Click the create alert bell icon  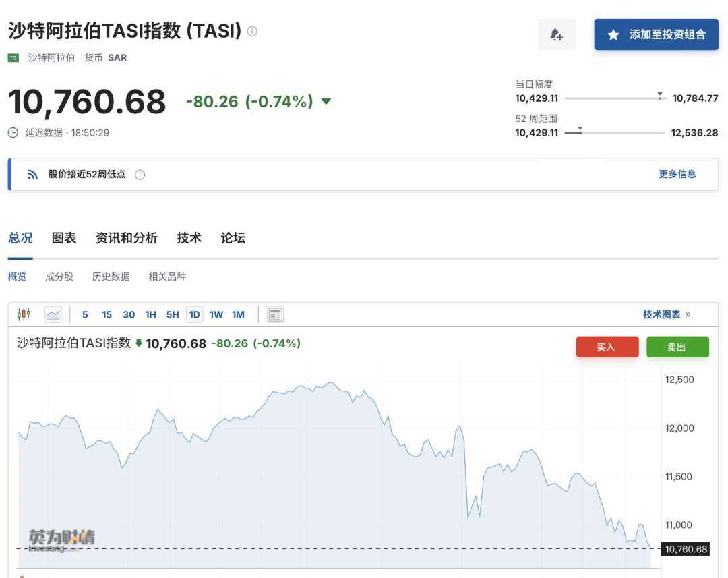click(x=556, y=34)
